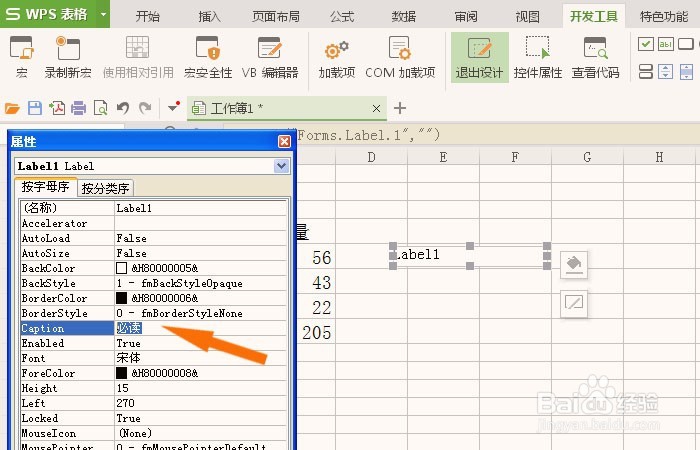Viewport: 700px width, 450px height.
Task: Click the cell containing 205
Action: tap(317, 332)
